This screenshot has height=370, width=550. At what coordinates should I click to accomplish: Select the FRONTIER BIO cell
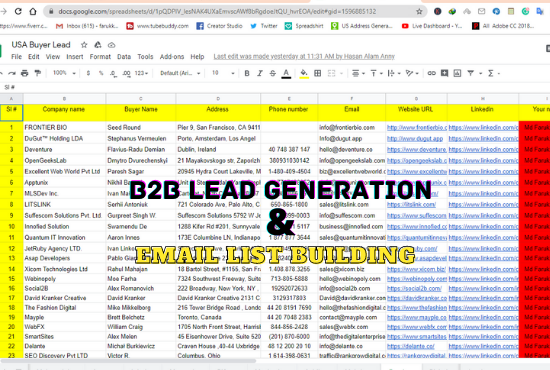tap(64, 128)
